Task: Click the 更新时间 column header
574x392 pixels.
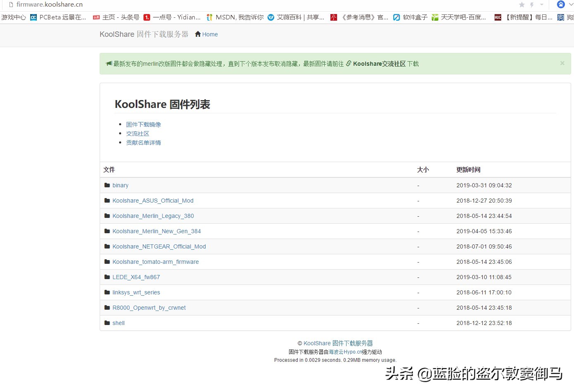Action: coord(469,170)
